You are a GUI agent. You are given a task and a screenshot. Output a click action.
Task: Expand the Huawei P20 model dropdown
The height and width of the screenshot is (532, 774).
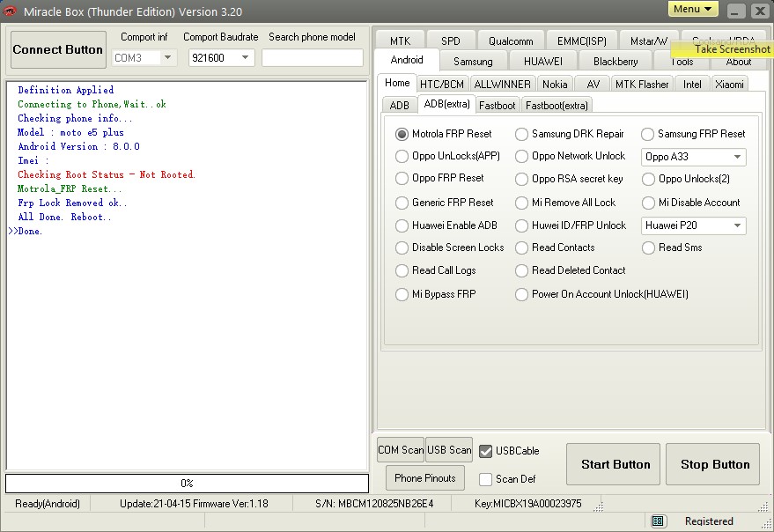click(737, 225)
